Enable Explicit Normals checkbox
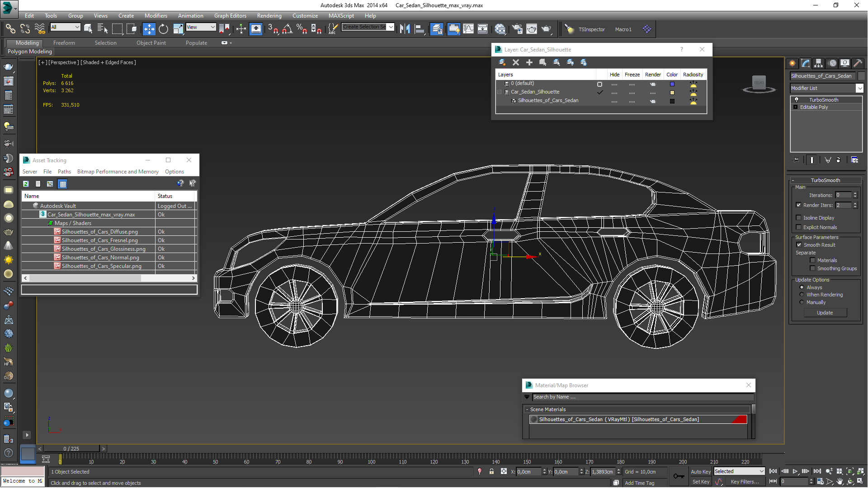The width and height of the screenshot is (868, 488). pos(799,227)
